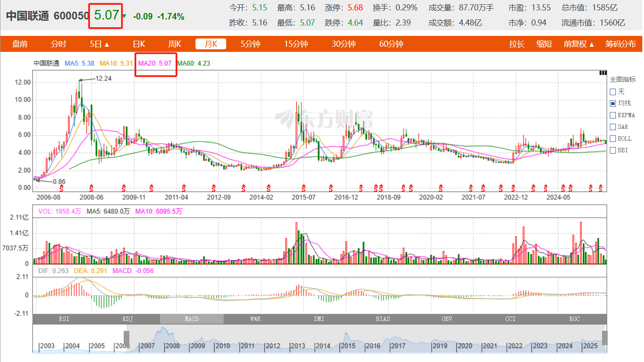This screenshot has height=362, width=644.
Task: Toggle the 均线 moving average checkbox
Action: (612, 103)
